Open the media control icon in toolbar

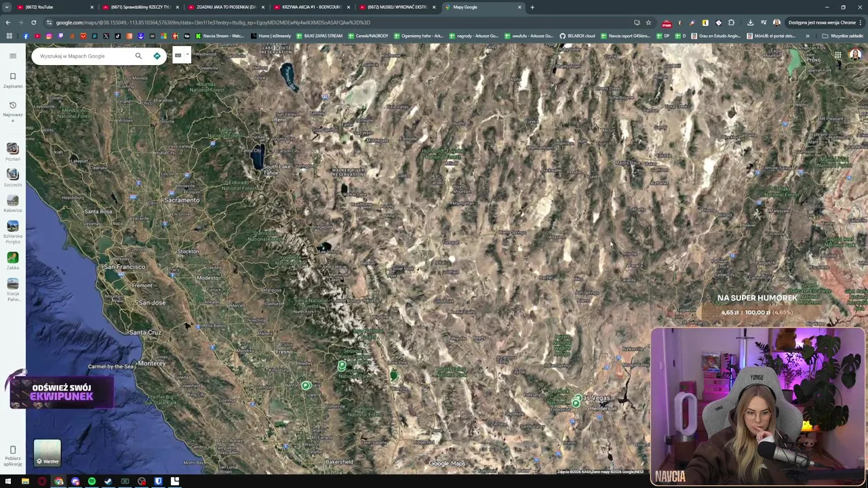tap(764, 22)
